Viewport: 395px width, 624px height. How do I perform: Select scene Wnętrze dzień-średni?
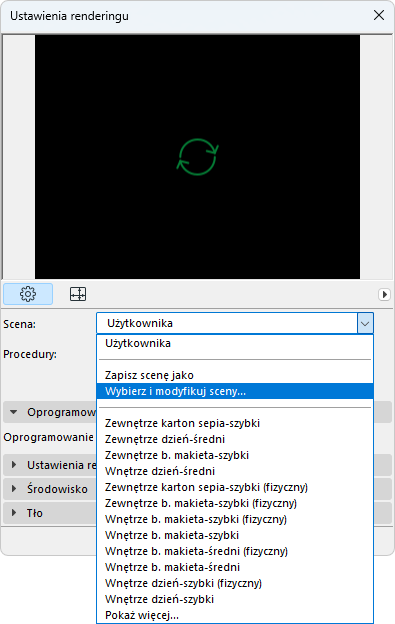click(235, 471)
